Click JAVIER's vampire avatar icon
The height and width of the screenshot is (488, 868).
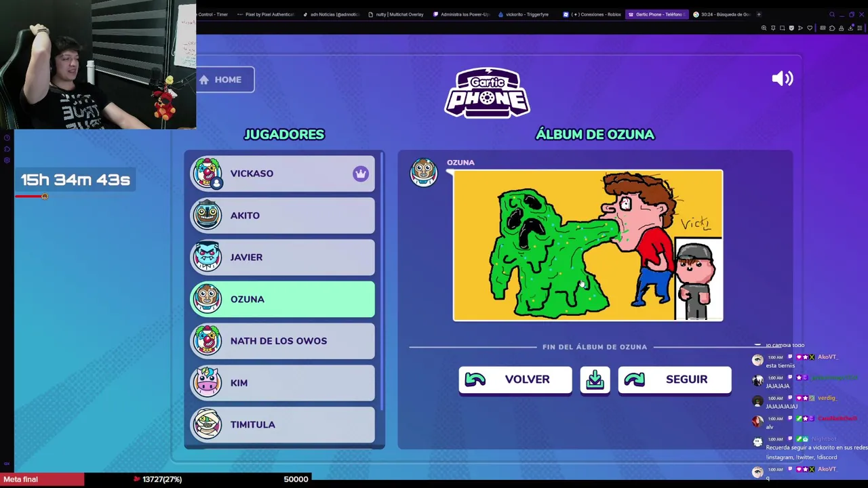point(207,258)
